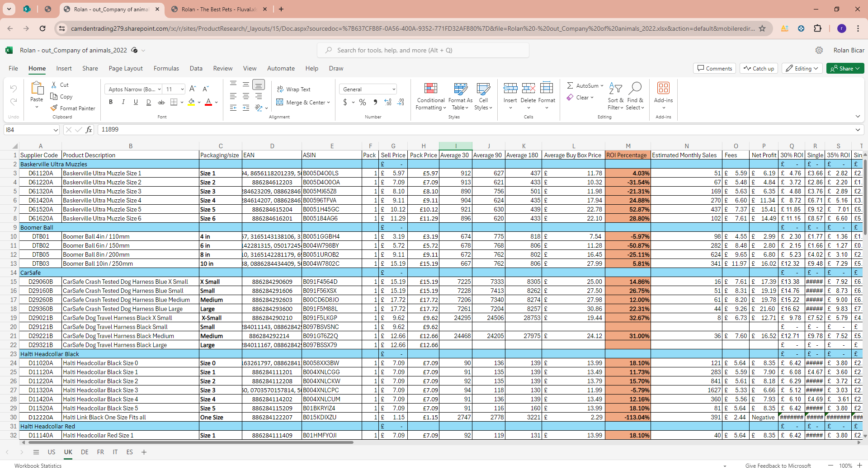Open the font name dropdown
The height and width of the screenshot is (470, 868).
pos(159,89)
